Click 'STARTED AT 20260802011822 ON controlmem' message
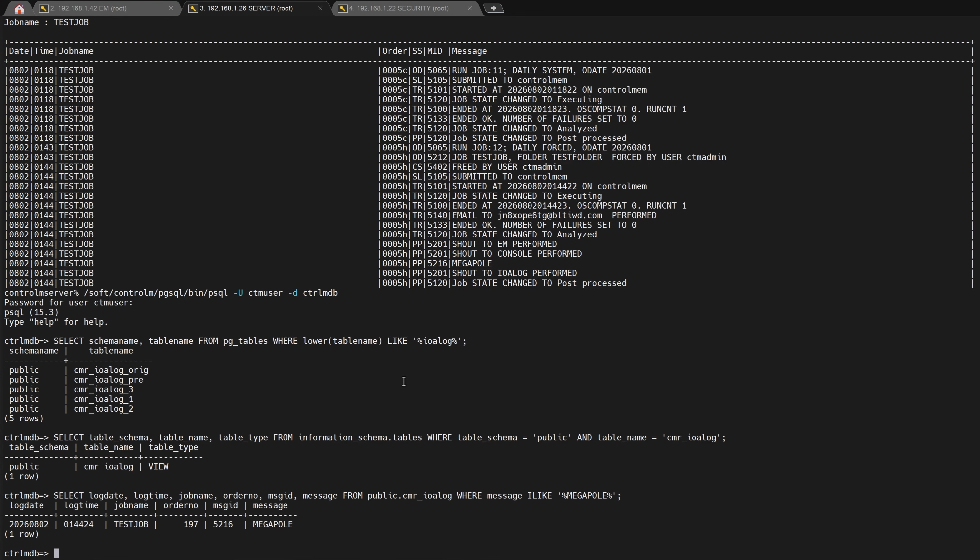The height and width of the screenshot is (560, 980). point(549,90)
